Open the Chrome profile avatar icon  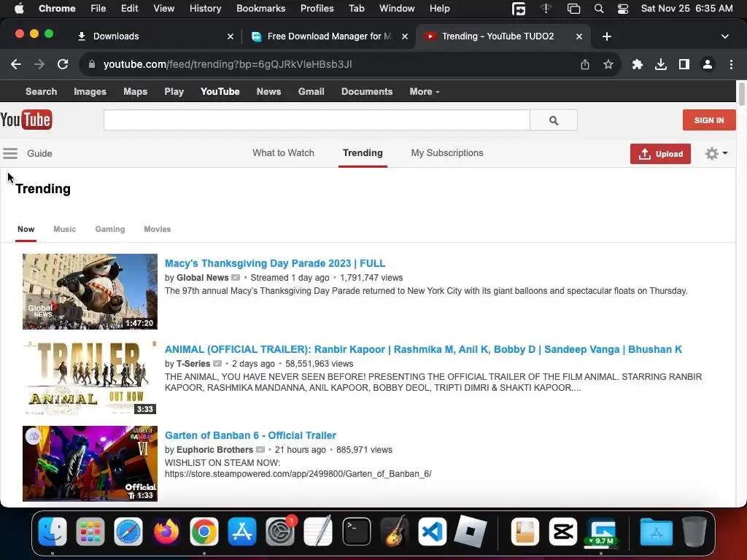[x=708, y=64]
